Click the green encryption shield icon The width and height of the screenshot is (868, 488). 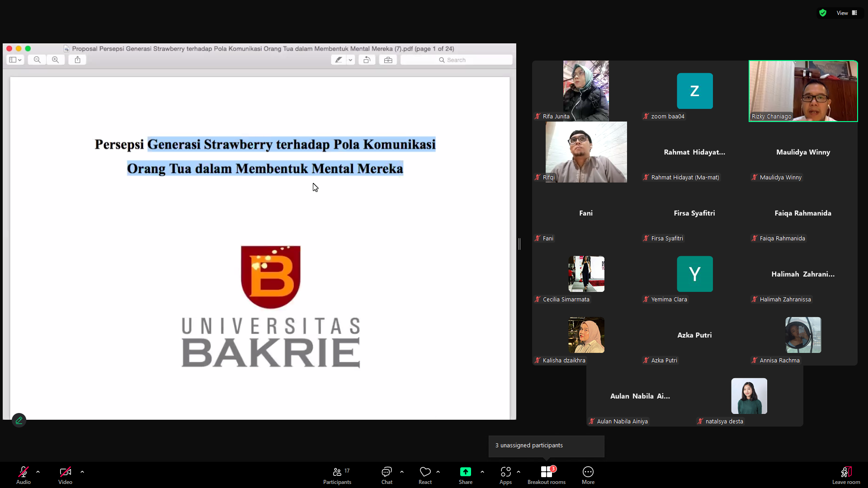tap(823, 13)
